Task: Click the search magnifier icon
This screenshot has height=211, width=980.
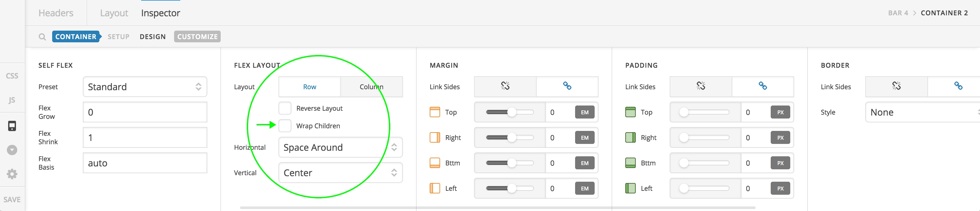Action: tap(42, 37)
